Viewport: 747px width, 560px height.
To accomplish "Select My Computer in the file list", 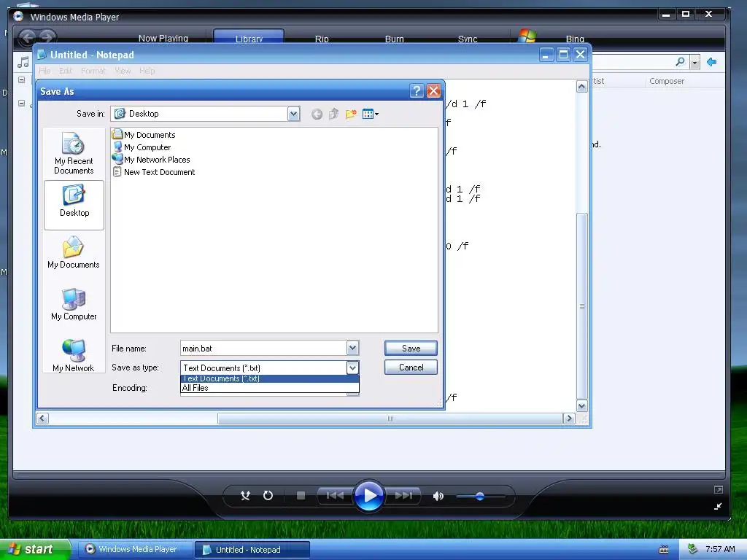I will [142, 147].
